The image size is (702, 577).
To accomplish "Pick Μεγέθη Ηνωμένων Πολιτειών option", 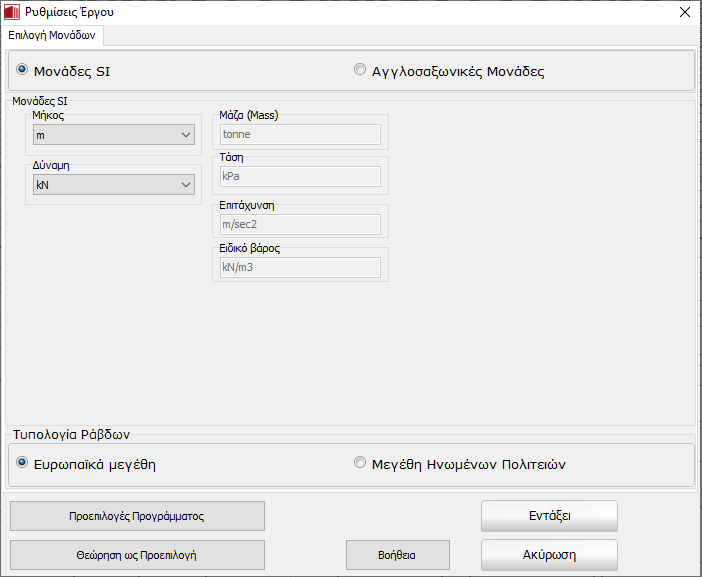I will (x=360, y=464).
